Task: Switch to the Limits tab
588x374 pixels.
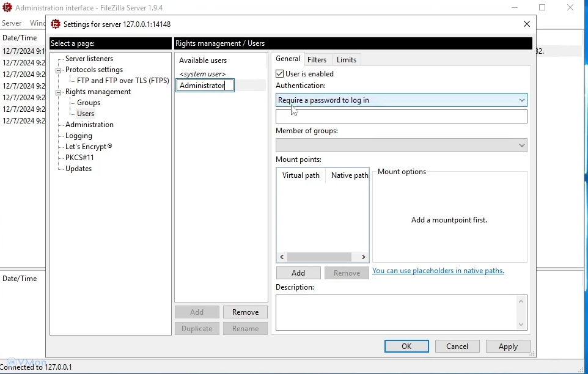Action: tap(346, 60)
